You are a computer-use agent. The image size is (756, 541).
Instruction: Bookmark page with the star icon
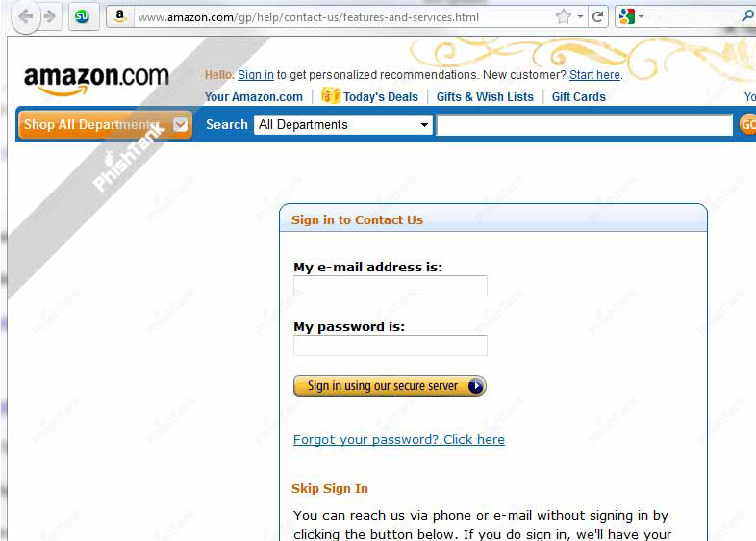click(563, 17)
